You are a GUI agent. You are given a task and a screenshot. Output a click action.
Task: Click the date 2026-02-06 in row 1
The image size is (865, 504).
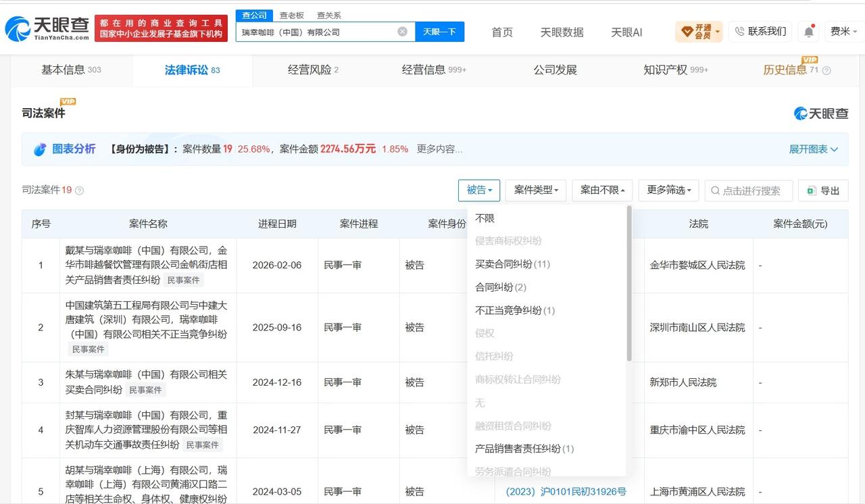pos(277,265)
